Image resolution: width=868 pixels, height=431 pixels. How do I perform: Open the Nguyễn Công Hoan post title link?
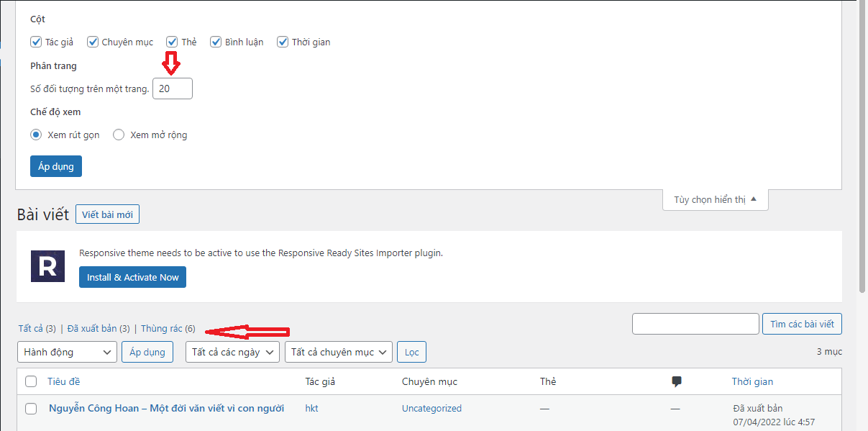[x=166, y=408]
